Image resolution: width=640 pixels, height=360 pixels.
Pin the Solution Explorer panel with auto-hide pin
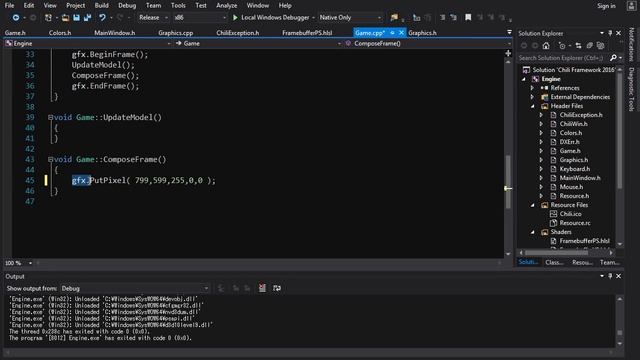point(610,33)
